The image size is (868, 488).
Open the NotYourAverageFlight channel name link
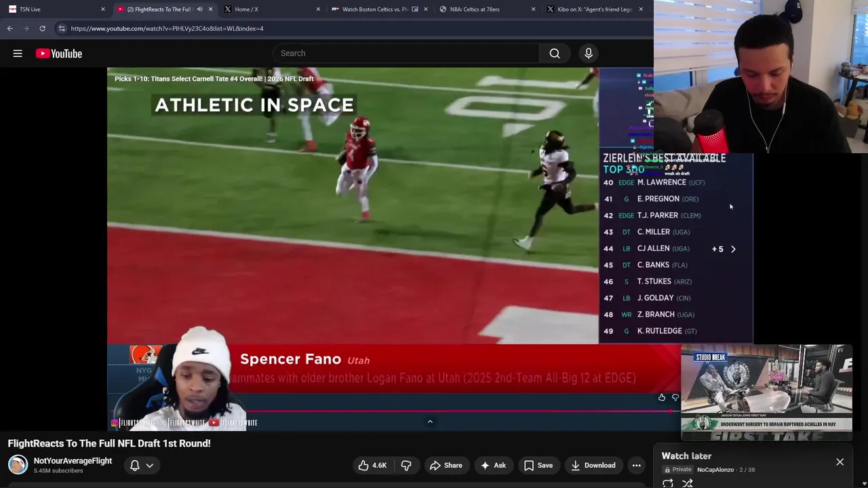pyautogui.click(x=73, y=461)
